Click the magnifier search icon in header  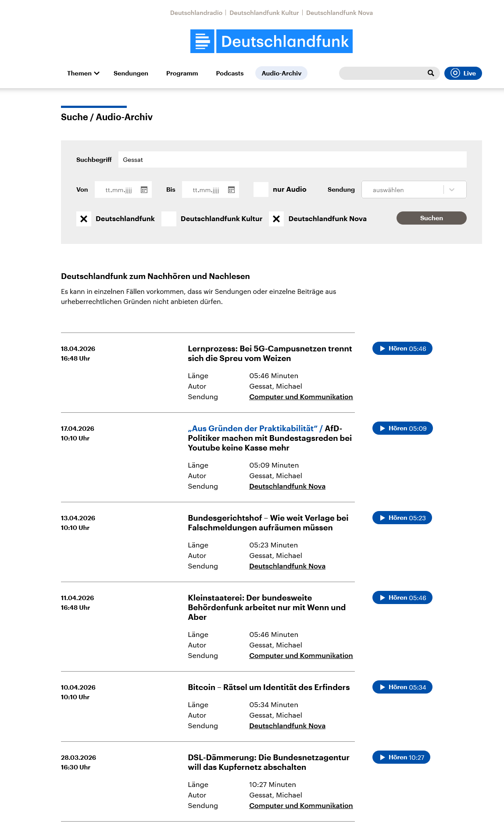point(431,73)
